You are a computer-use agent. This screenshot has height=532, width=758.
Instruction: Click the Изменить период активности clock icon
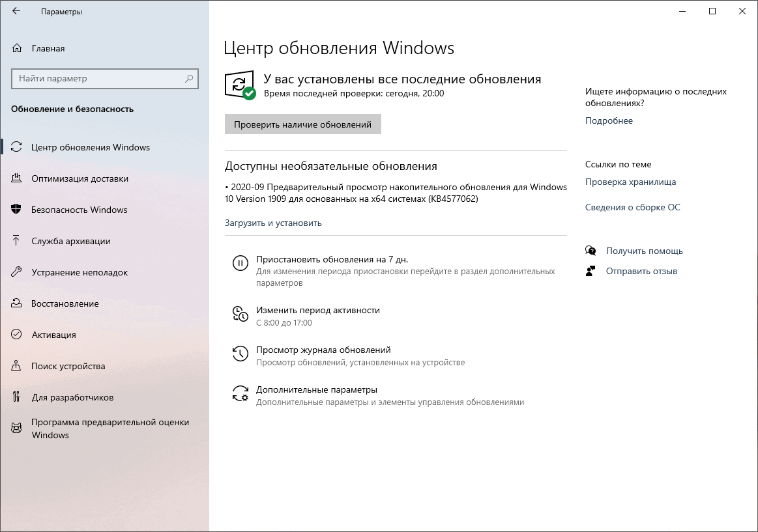[241, 315]
